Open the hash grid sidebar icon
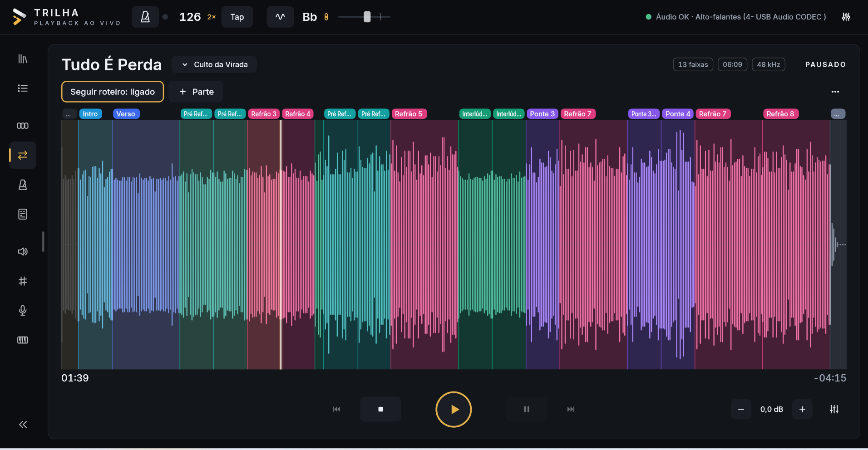This screenshot has height=450, width=868. pyautogui.click(x=23, y=281)
